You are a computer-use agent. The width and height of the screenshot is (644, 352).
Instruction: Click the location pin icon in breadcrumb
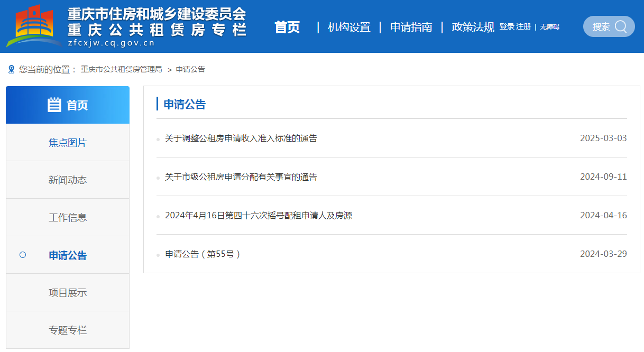(x=11, y=69)
